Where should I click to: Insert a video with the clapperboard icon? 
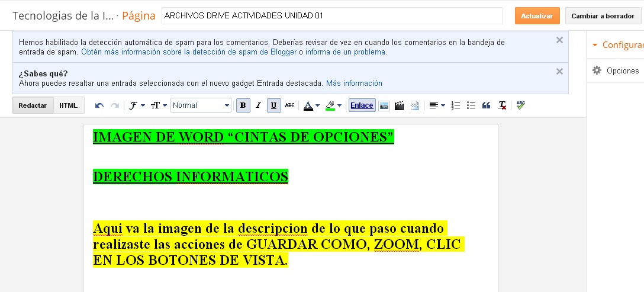[399, 105]
